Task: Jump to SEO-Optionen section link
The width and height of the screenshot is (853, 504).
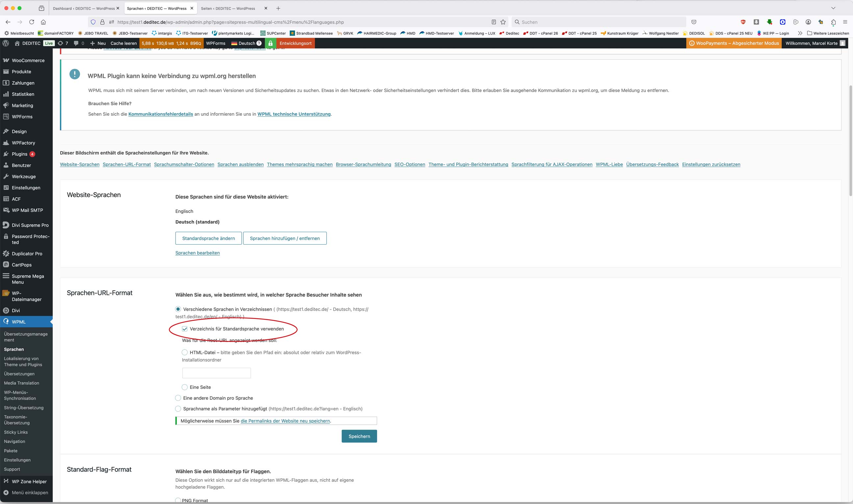Action: (410, 164)
